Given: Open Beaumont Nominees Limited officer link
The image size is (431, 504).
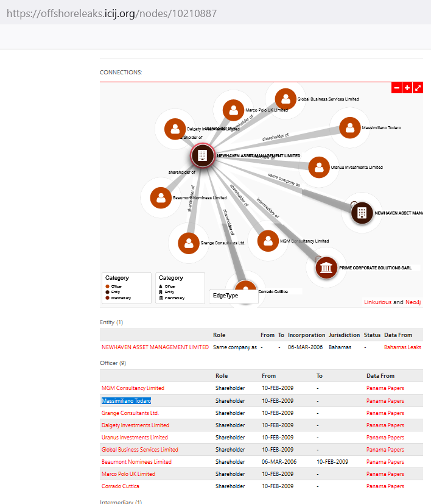Looking at the screenshot, I should pyautogui.click(x=136, y=462).
